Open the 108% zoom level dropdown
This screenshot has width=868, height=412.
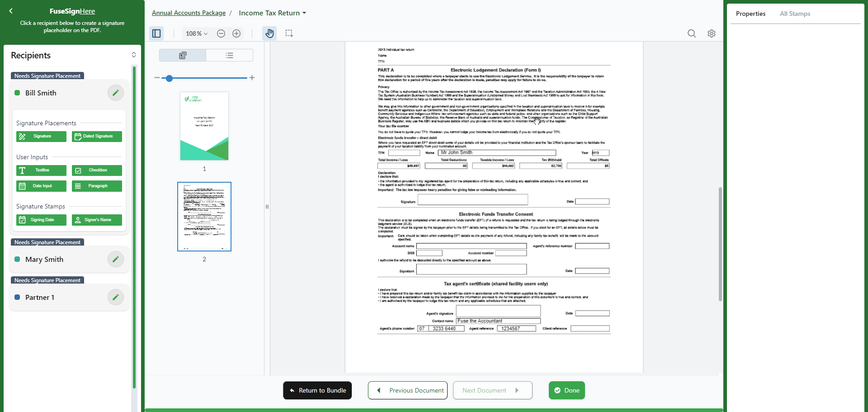click(197, 33)
